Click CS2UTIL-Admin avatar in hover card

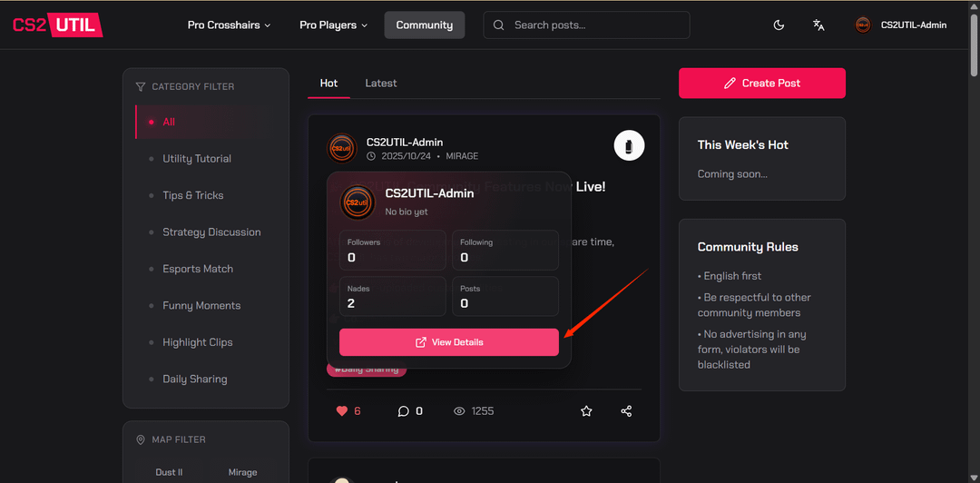[x=357, y=202]
